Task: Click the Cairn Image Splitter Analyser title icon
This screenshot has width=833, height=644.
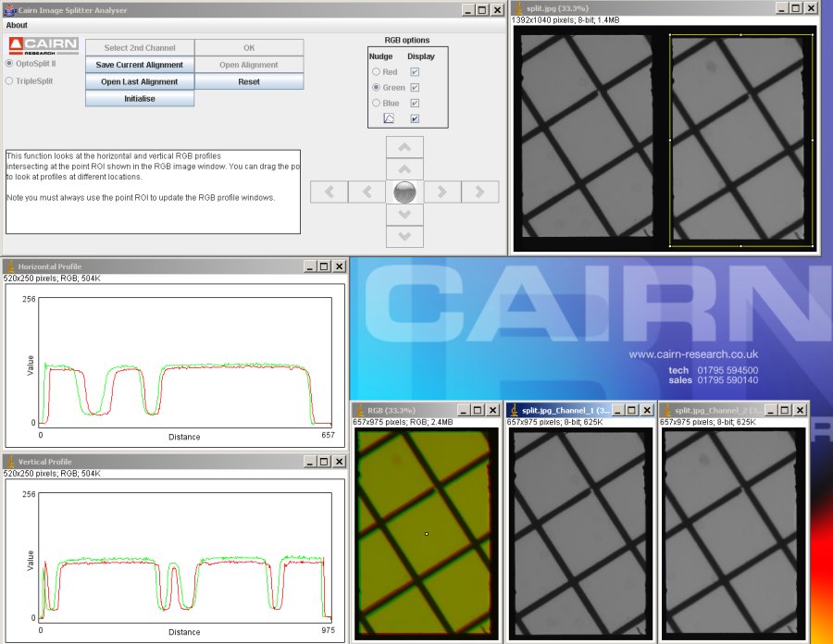Action: [x=9, y=10]
